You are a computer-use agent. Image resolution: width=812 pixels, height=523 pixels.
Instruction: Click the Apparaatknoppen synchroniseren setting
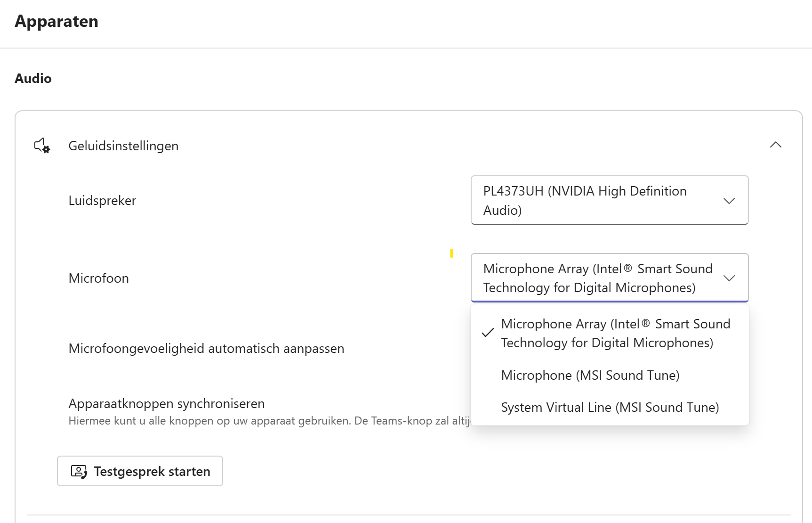[x=167, y=403]
